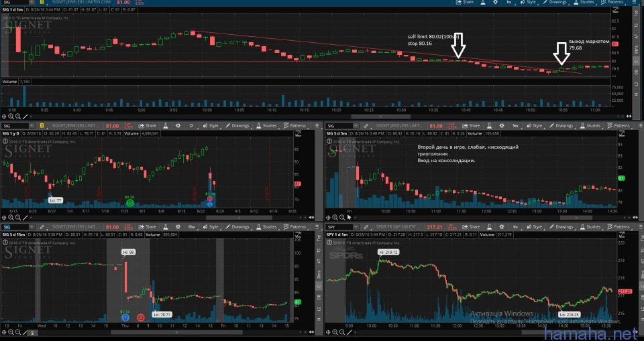Click Hi: 219.12 price bubble on SPY chart
This screenshot has height=341, width=644.
(388, 252)
